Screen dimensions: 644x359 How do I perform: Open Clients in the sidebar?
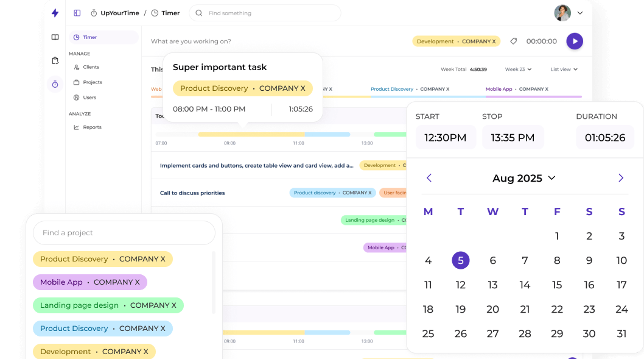[86, 67]
